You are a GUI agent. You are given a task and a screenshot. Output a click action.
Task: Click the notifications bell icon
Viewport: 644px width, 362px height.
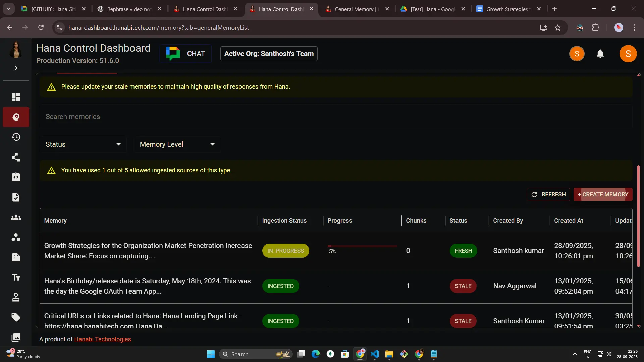[x=600, y=54]
